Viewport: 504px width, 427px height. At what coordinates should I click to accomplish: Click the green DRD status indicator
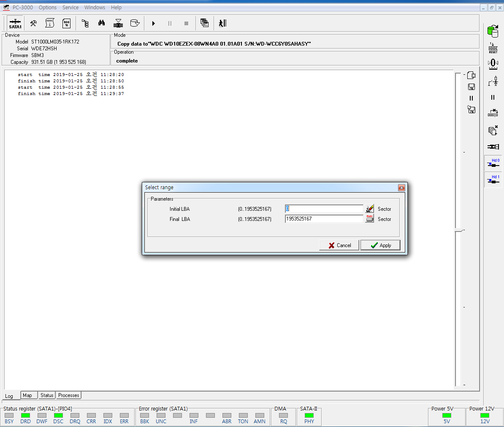[x=25, y=415]
